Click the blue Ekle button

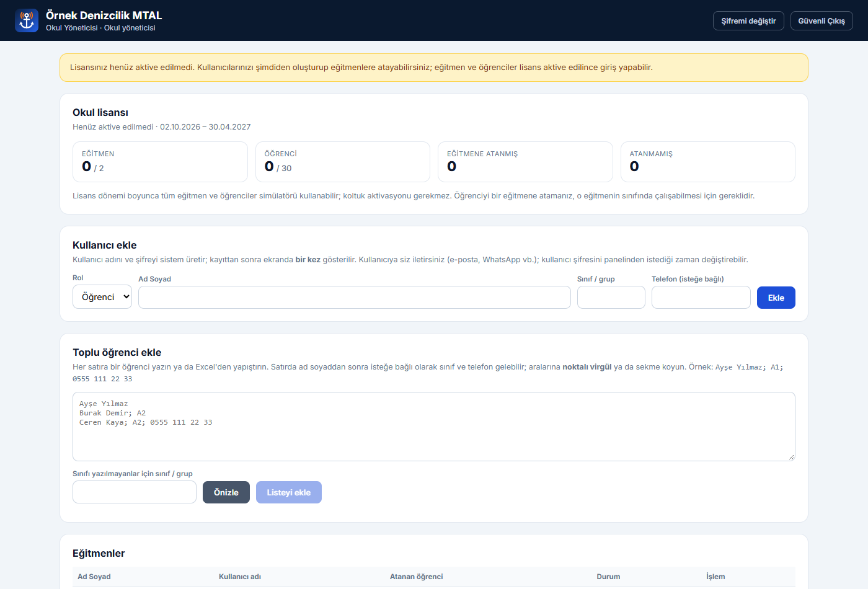point(776,298)
